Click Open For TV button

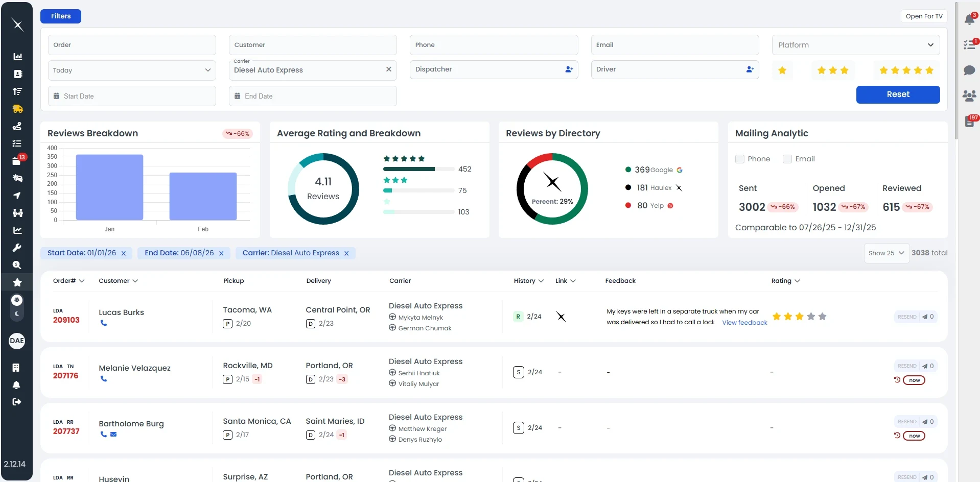coord(924,16)
